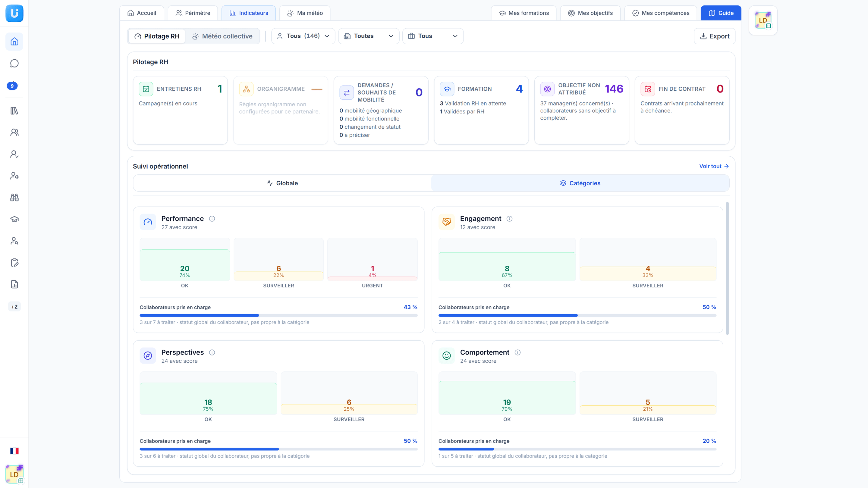
Task: Click the app logo at top left
Action: (x=14, y=13)
